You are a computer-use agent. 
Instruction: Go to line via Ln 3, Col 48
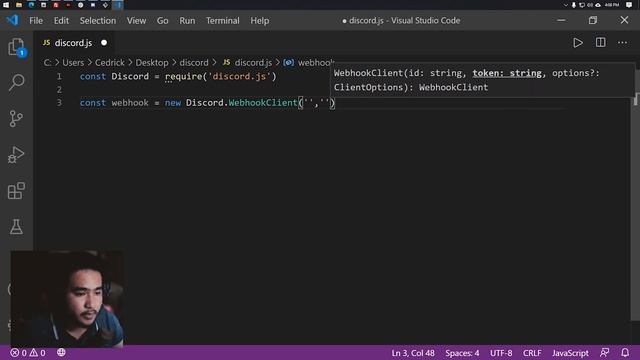[413, 353]
